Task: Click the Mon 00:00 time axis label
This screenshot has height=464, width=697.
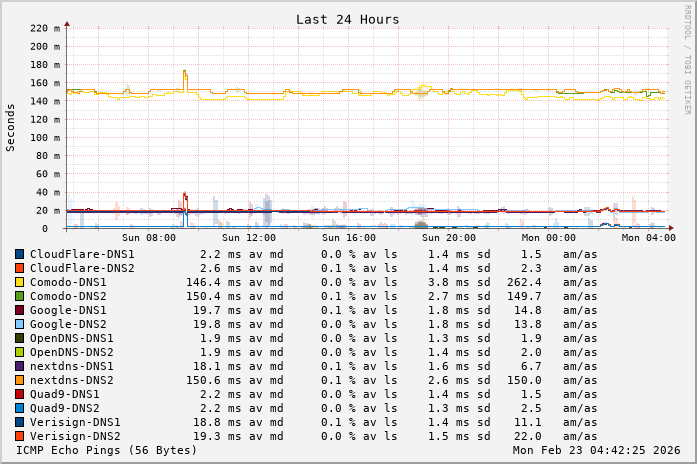Action: [548, 238]
